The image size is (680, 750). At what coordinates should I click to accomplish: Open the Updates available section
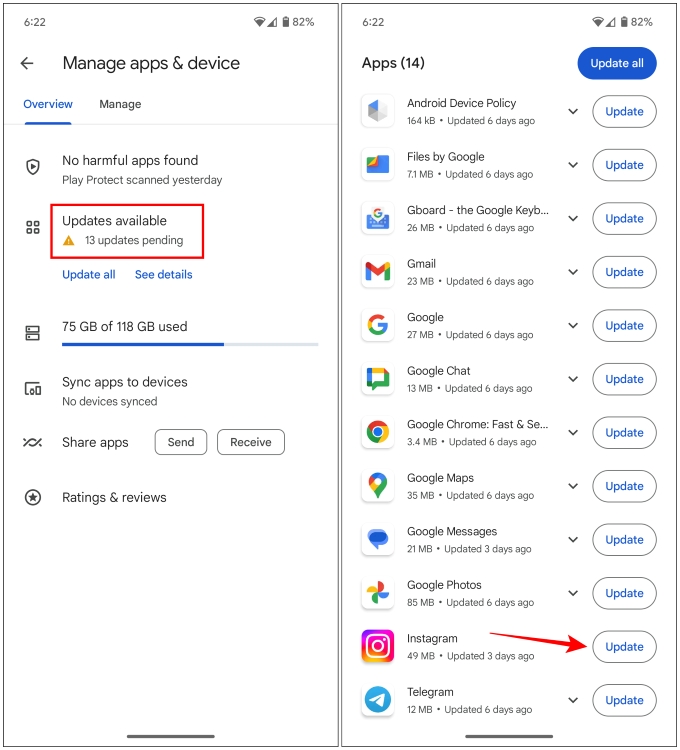pos(127,232)
